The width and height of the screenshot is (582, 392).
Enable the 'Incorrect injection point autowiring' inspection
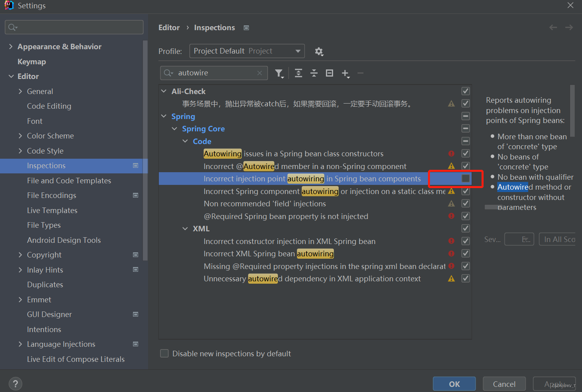[x=465, y=179]
